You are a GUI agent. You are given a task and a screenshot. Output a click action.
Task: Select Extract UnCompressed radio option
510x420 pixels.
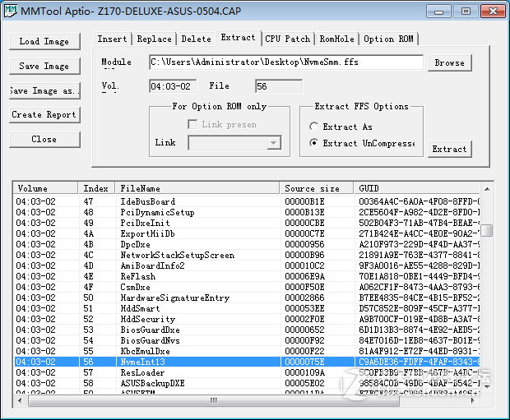[x=314, y=143]
